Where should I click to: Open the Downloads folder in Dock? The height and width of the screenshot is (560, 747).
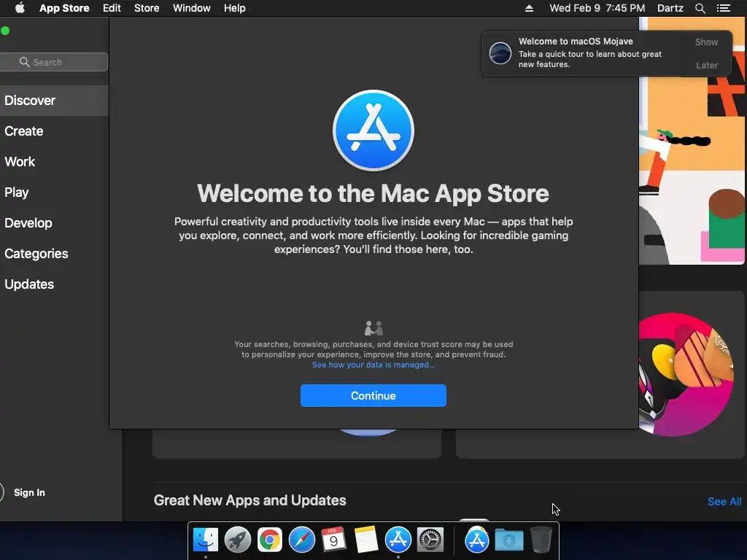click(x=508, y=540)
